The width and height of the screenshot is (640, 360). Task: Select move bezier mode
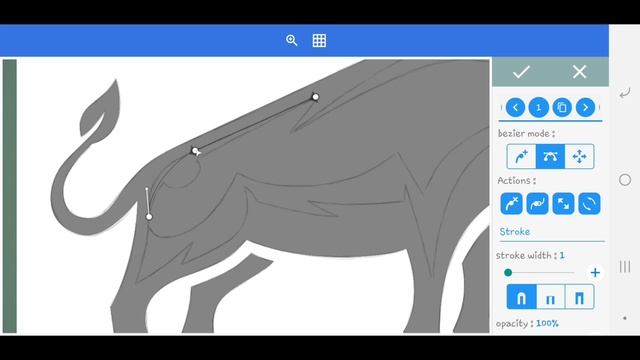click(x=580, y=156)
